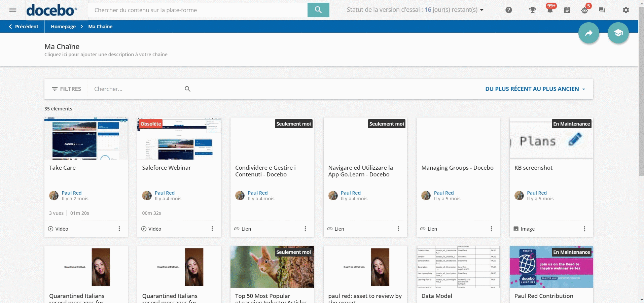Click the FILTRES button

[66, 89]
